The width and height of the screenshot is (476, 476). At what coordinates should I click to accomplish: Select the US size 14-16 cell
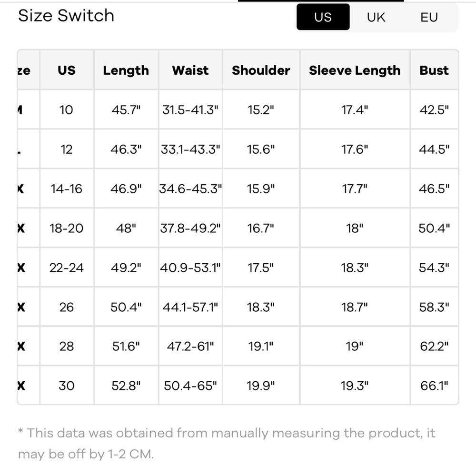(67, 189)
